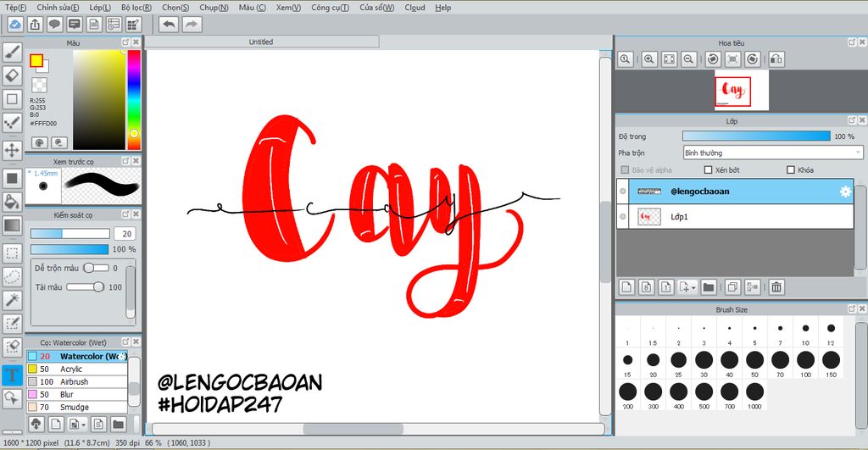
Task: Duplicate the current layer
Action: pos(732,286)
